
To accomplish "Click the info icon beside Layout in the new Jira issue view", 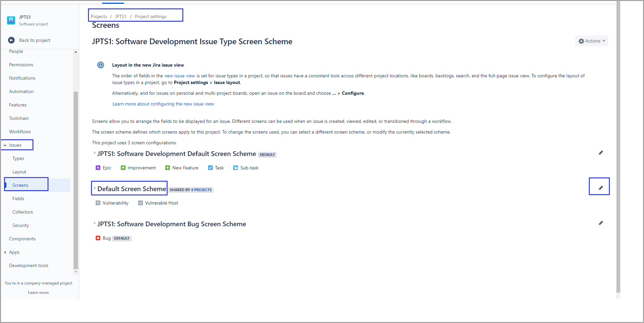I will (x=101, y=65).
